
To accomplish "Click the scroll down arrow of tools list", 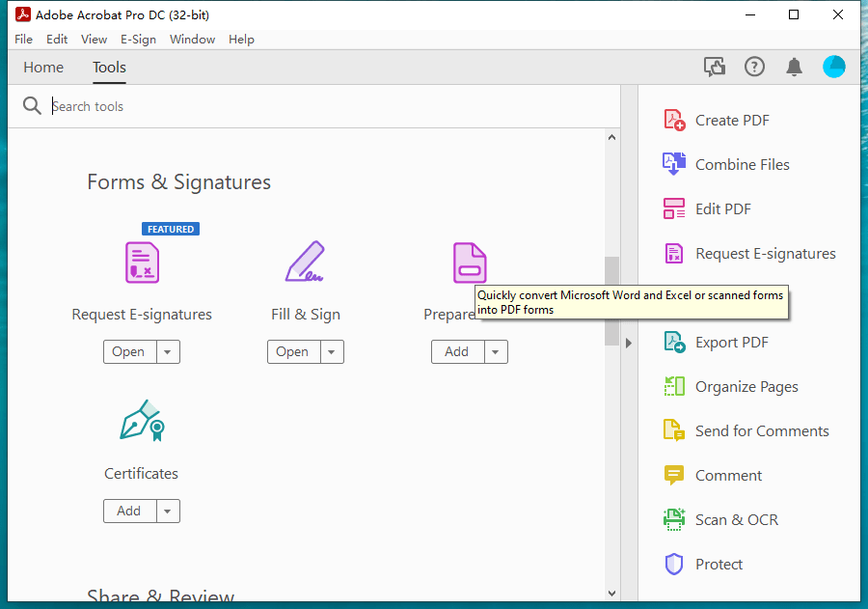I will point(611,594).
